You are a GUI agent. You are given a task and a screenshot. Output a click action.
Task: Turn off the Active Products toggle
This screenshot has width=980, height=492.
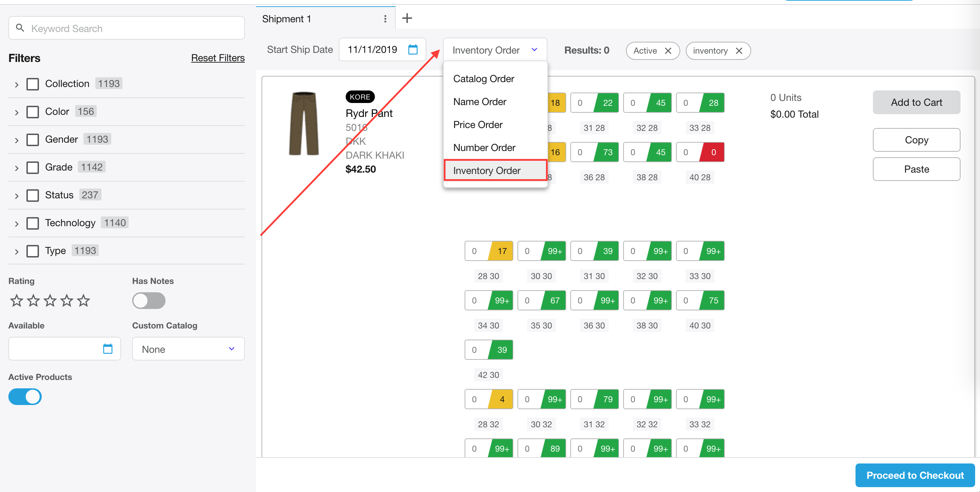coord(25,397)
